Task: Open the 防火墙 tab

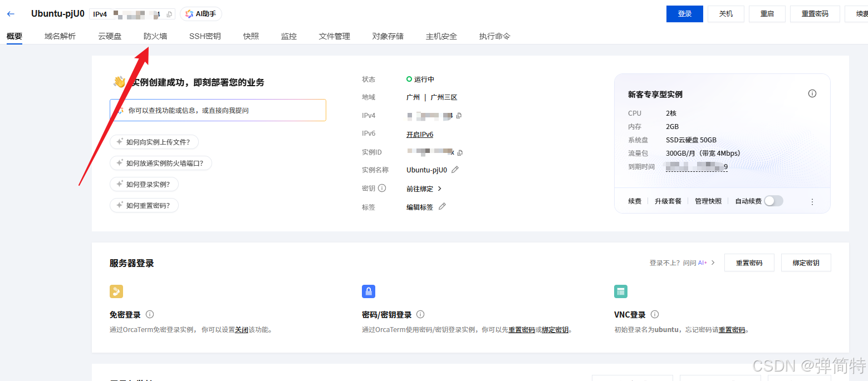Action: pyautogui.click(x=155, y=36)
